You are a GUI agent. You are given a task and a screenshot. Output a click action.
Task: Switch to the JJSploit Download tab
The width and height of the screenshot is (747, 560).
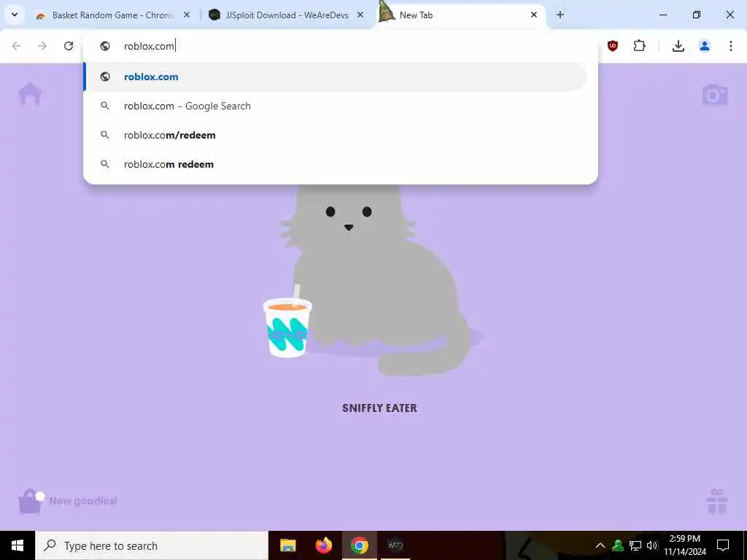click(x=287, y=15)
